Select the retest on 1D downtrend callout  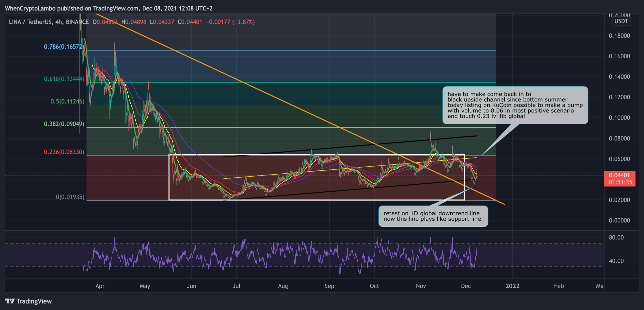433,216
